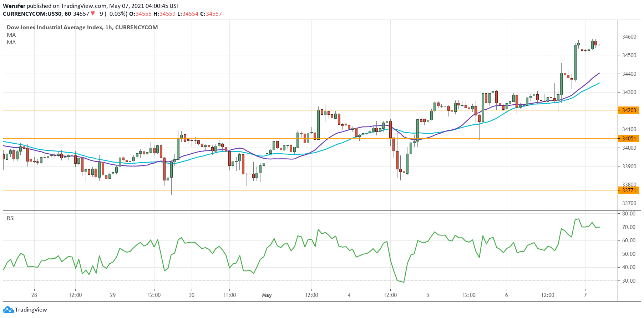Click the TradingView cloud logo icon
This screenshot has width=644, height=318.
pyautogui.click(x=9, y=310)
